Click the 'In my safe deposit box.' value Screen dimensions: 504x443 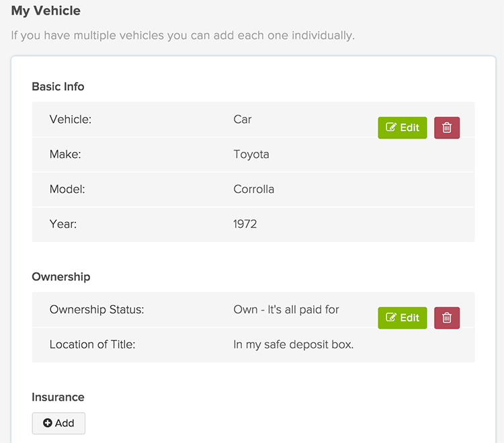294,345
